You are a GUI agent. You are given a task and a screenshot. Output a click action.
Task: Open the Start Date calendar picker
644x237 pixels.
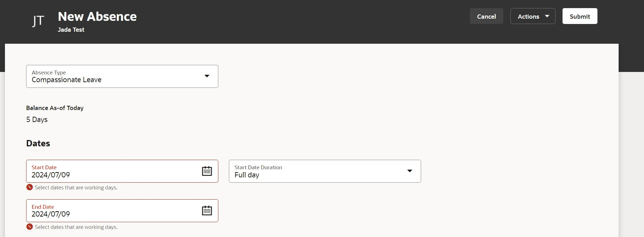point(207,171)
